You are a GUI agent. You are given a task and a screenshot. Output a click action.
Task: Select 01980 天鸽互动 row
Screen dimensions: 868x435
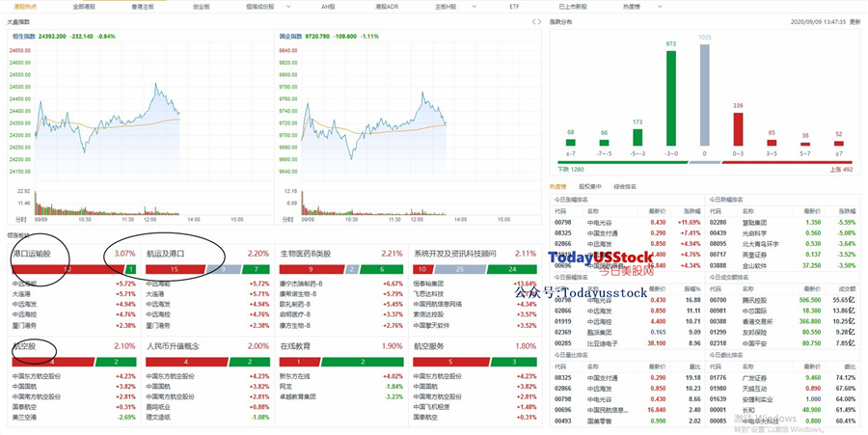783,388
